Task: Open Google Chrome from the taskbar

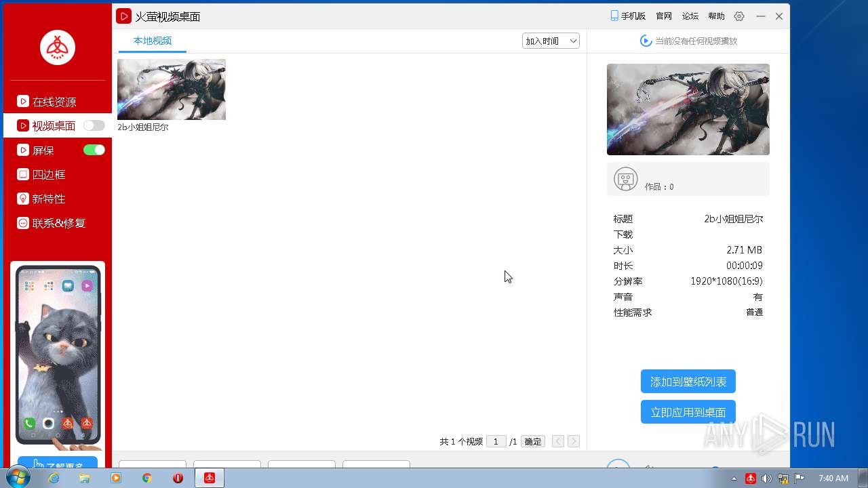Action: (146, 479)
